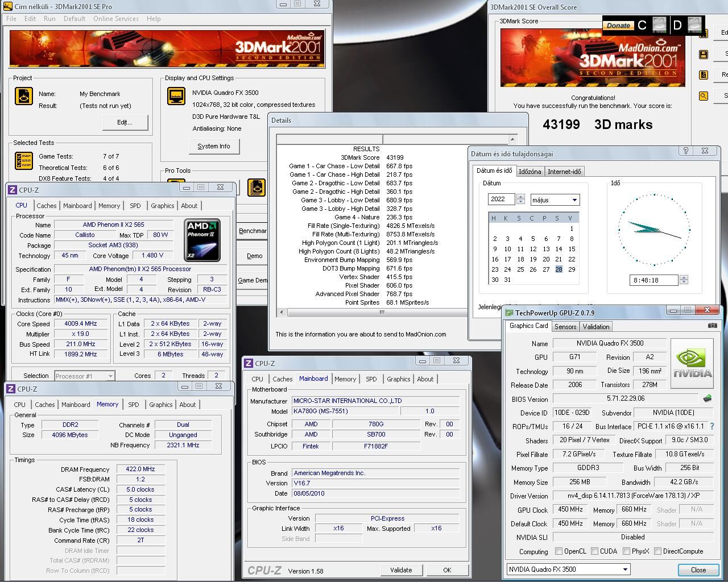The height and width of the screenshot is (582, 728).
Task: Click the monitor icon in Display and CPU Settings
Action: pos(176,96)
